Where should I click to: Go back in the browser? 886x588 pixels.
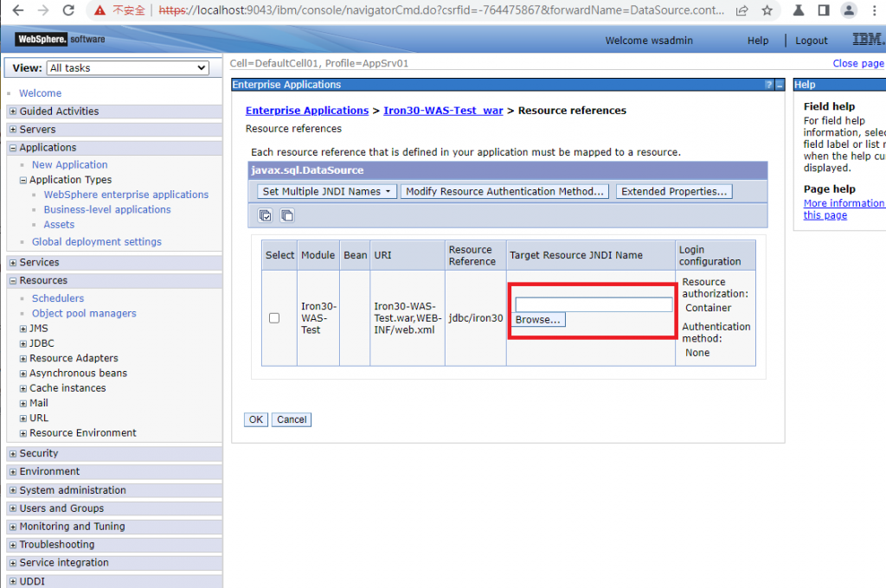[x=18, y=10]
